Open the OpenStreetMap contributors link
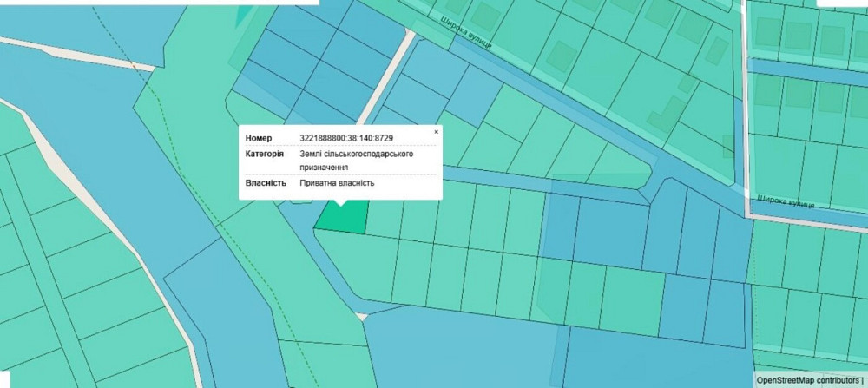Viewport: 868px width, 388px height. tap(806, 380)
